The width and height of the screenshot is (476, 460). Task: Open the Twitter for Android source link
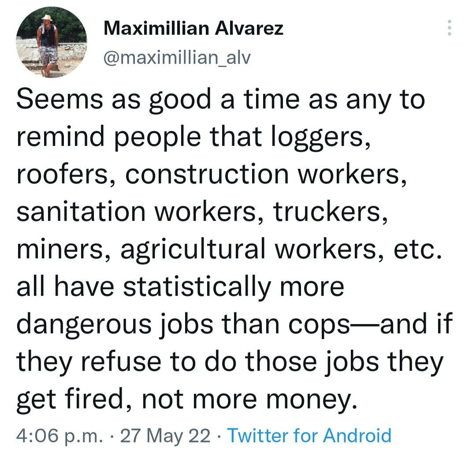tap(309, 436)
